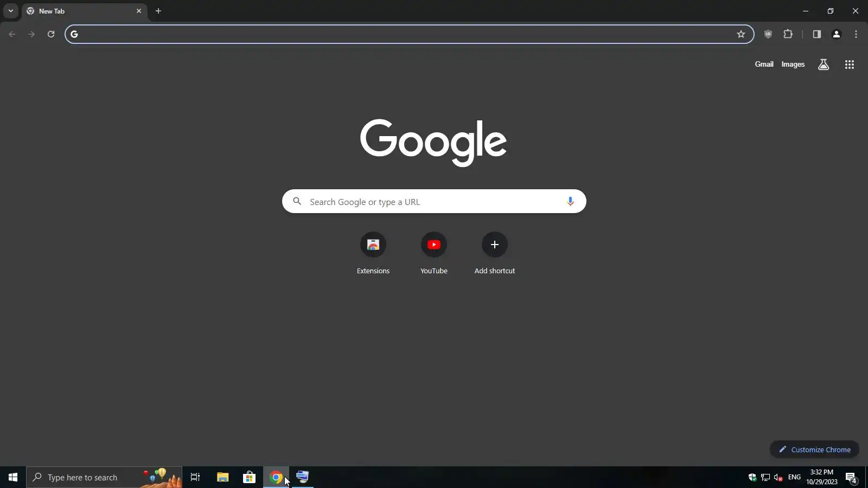Screen dimensions: 868x488
Task: Click the magnifier icon in the search box
Action: pos(297,201)
